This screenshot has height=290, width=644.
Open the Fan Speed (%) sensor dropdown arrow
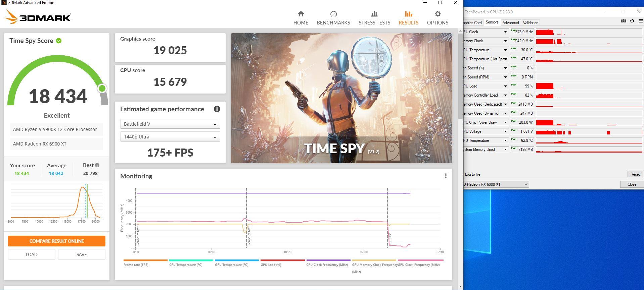pyautogui.click(x=505, y=68)
